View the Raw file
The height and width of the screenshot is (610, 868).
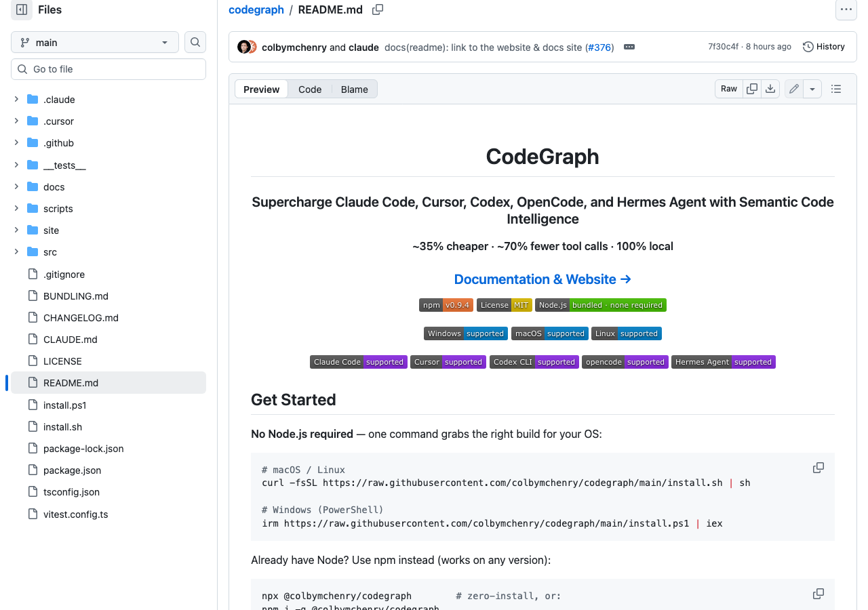point(729,89)
